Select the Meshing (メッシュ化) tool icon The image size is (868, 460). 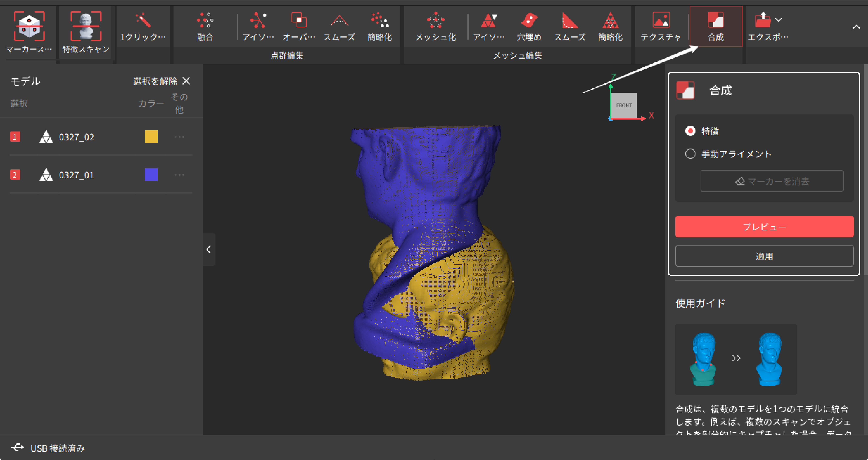point(435,20)
